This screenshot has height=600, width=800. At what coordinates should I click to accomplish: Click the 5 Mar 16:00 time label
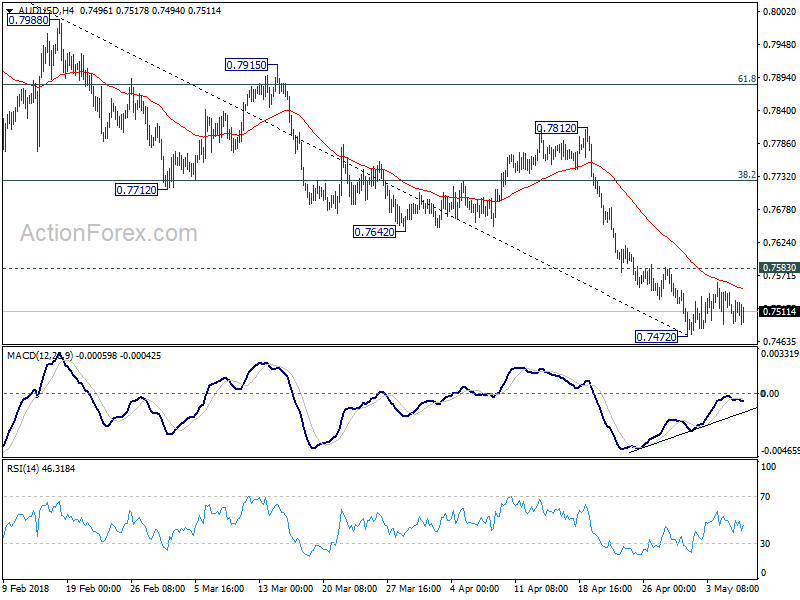point(221,588)
